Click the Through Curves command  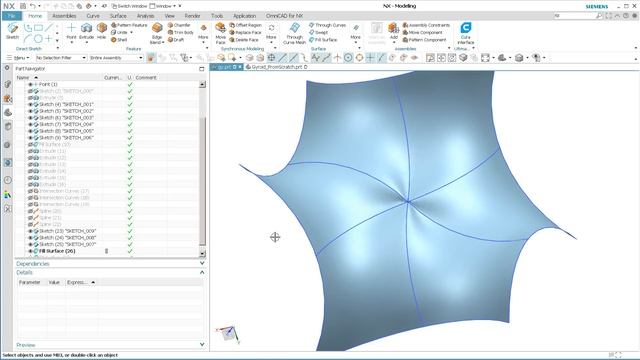coord(327,25)
